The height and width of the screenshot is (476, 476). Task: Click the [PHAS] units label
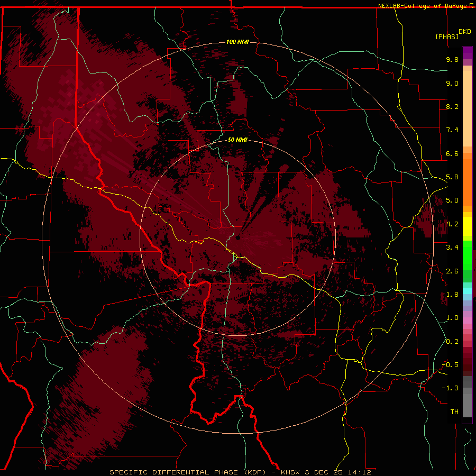447,36
